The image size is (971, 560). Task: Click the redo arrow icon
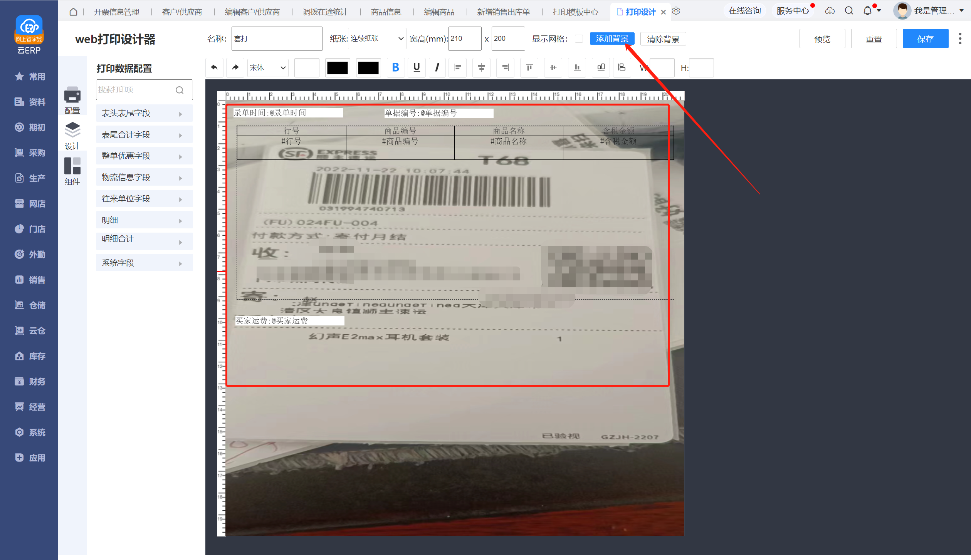coord(235,67)
